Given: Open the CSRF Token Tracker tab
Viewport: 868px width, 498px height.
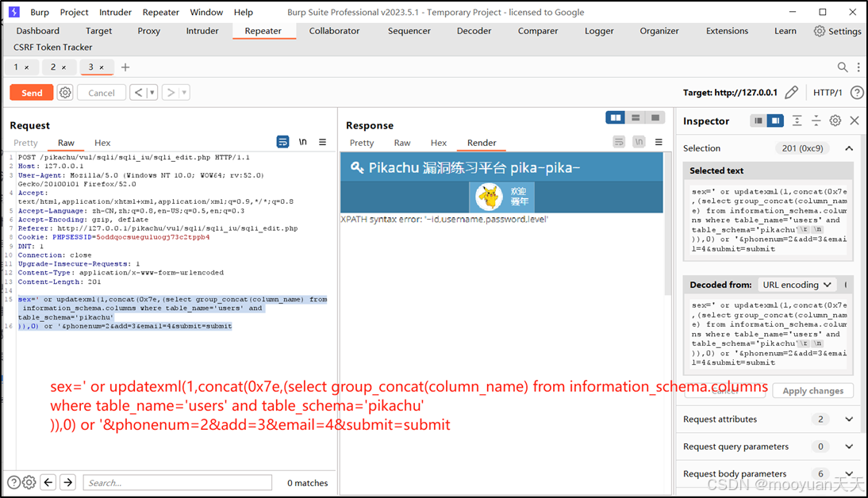Looking at the screenshot, I should (x=52, y=47).
